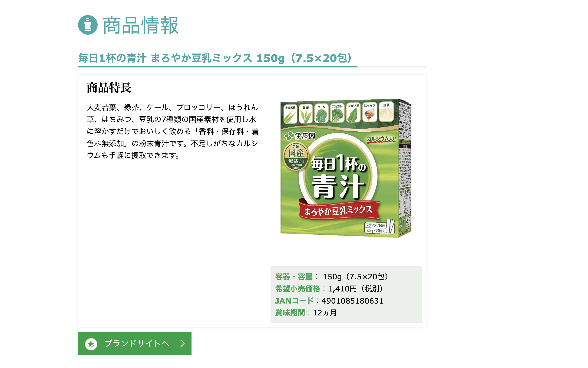
Task: Click the chevron arrow on ブランドサイトへ button
Action: (x=183, y=343)
